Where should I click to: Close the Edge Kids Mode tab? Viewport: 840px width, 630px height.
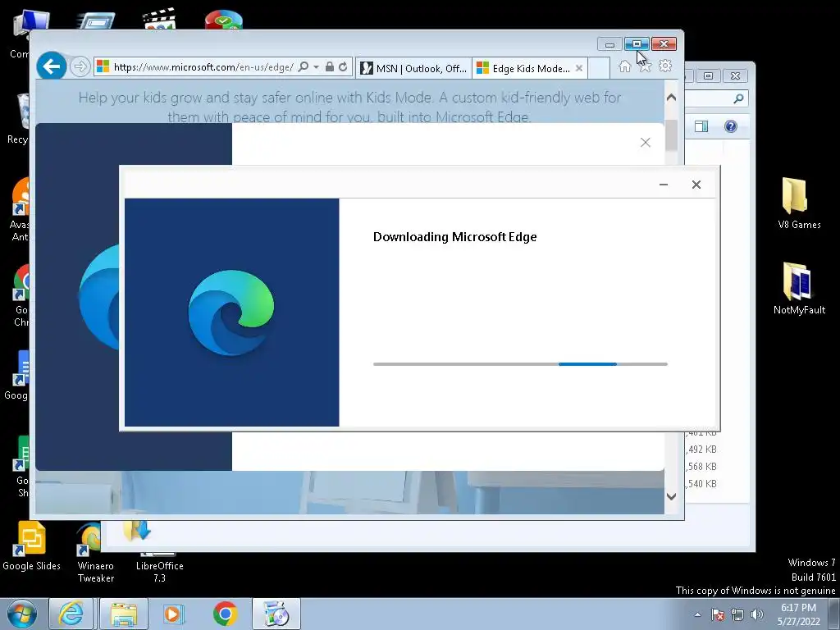click(x=579, y=68)
